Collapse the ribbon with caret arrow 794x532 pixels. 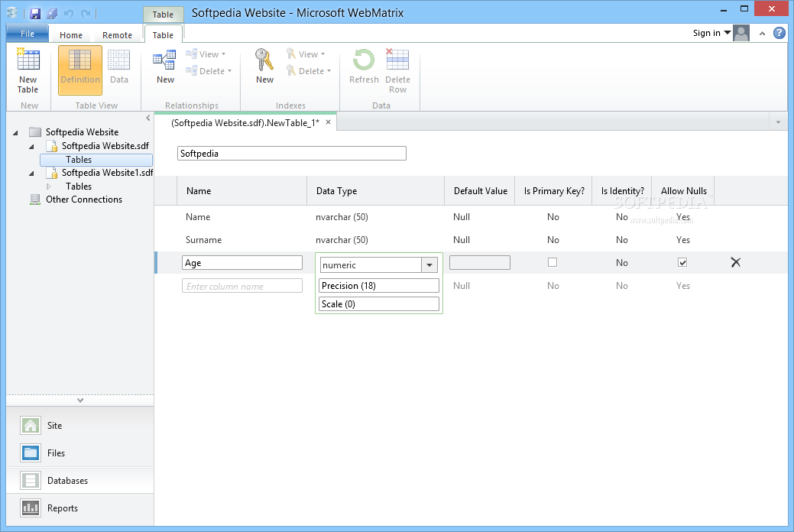click(762, 34)
